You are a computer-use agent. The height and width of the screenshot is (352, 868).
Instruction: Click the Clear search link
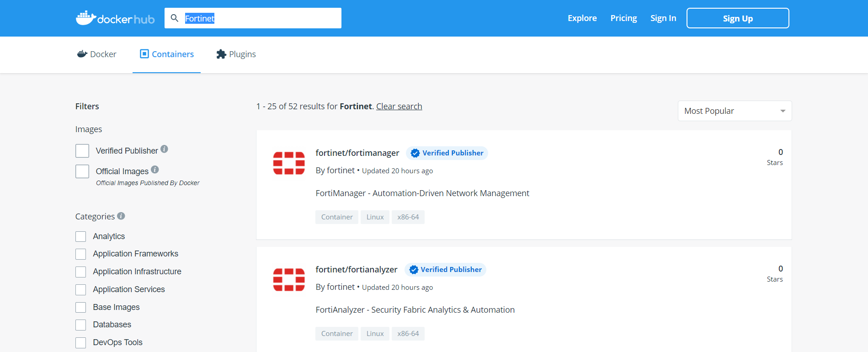tap(399, 107)
